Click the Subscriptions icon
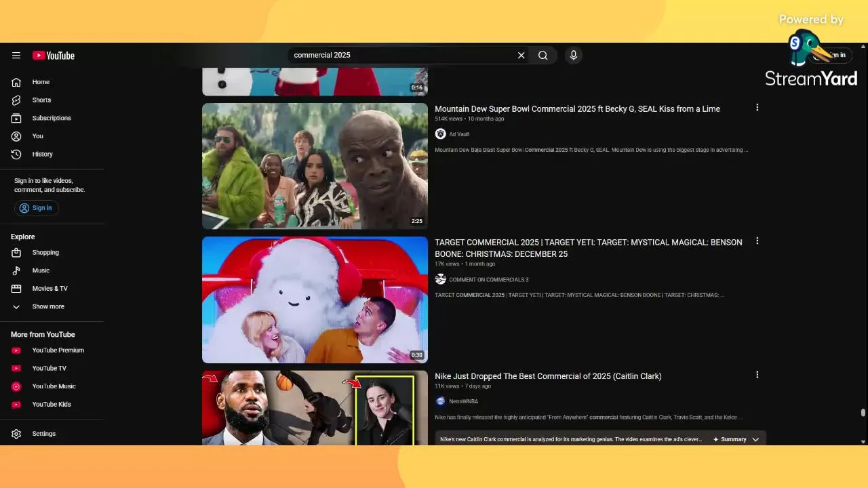This screenshot has width=868, height=488. [x=16, y=118]
